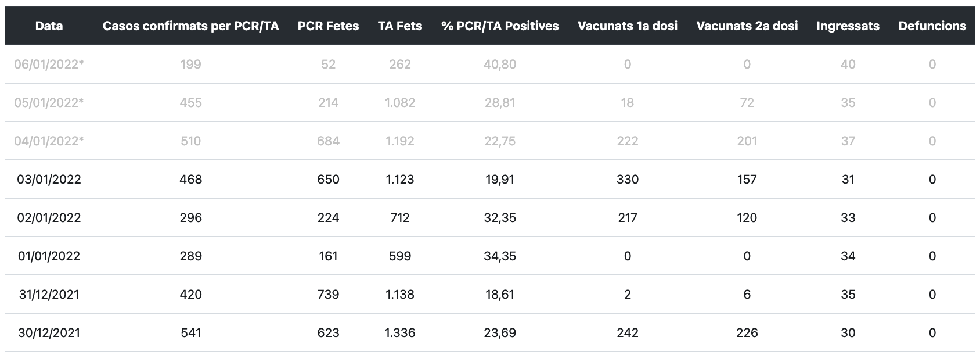Select the 02/01/2022 row date
The height and width of the screenshot is (358, 980).
pyautogui.click(x=49, y=218)
